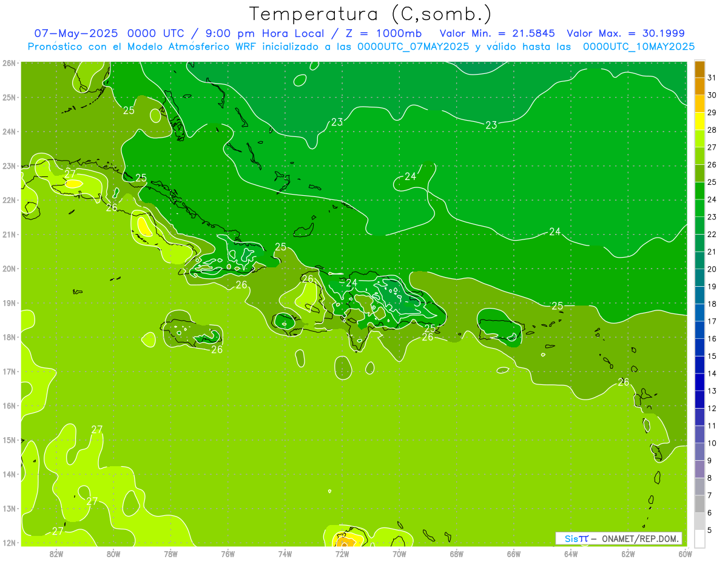The image size is (728, 562).
Task: Click the 20 value on color legend
Action: tap(712, 269)
